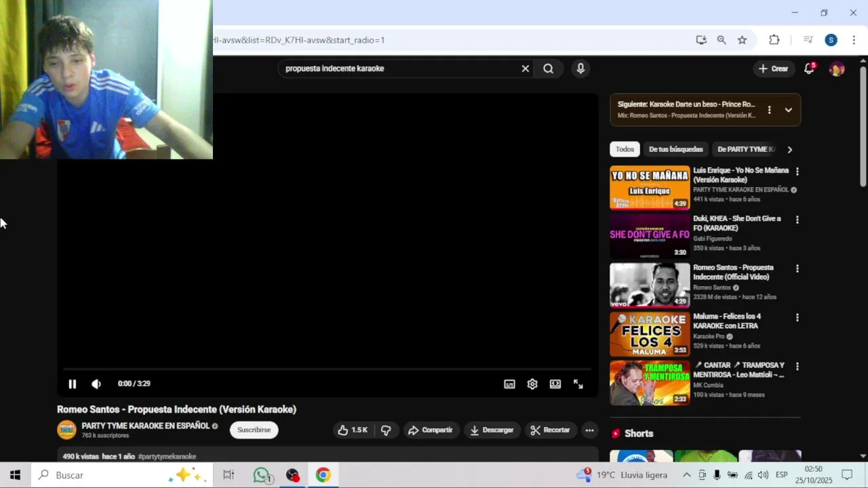Click the YouTube page vertical scrollbar

pyautogui.click(x=863, y=125)
